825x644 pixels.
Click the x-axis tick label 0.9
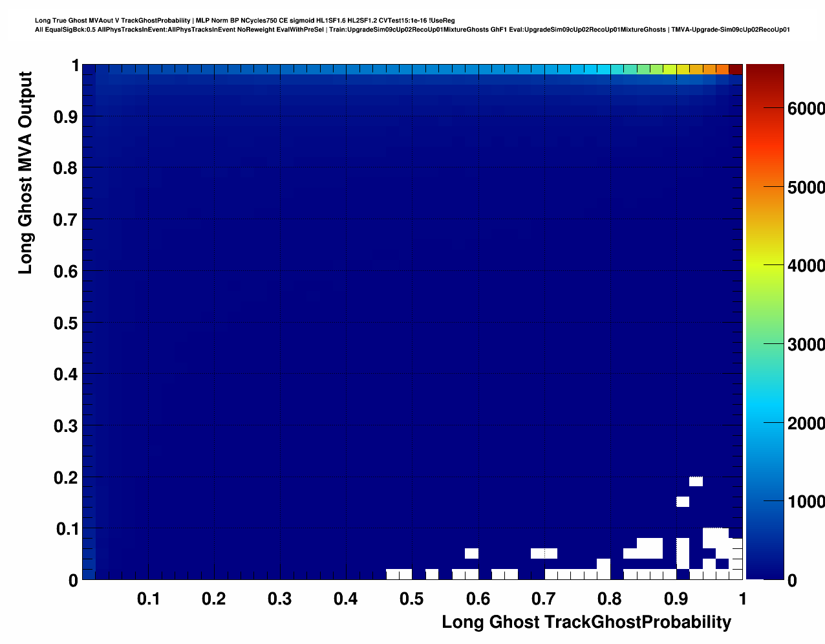click(676, 599)
